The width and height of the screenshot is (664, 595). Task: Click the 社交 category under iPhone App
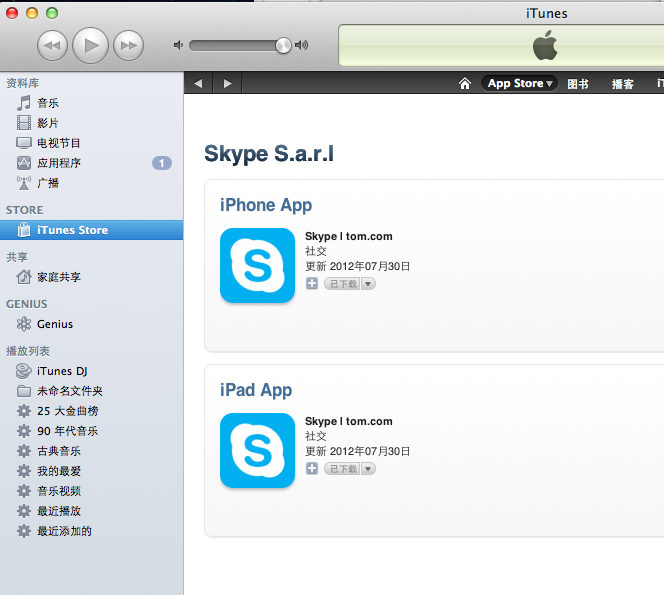[316, 251]
